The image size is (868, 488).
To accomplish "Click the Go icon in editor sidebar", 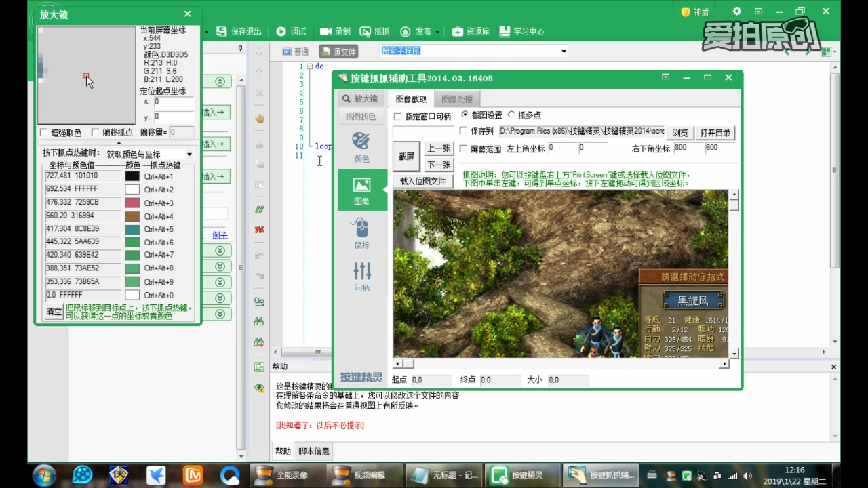I will [x=259, y=301].
